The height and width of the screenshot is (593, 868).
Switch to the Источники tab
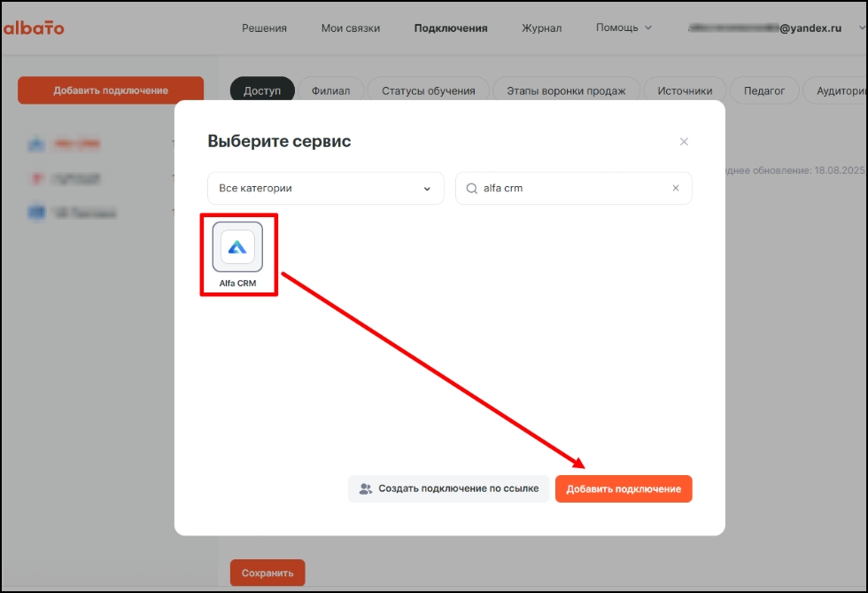click(685, 90)
